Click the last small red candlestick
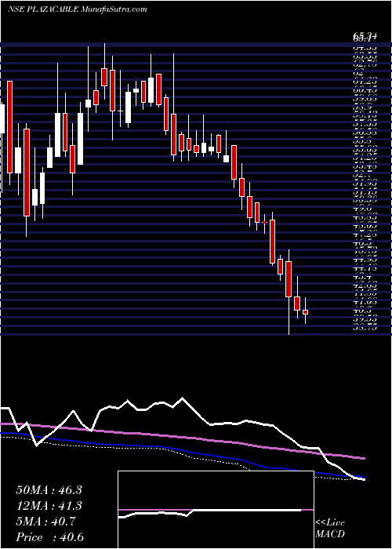392x549 pixels. (x=305, y=311)
